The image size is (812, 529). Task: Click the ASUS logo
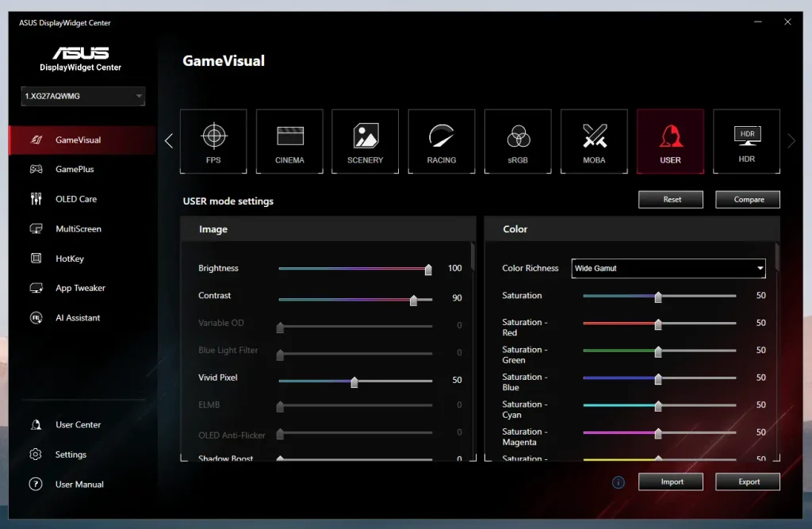tap(81, 53)
